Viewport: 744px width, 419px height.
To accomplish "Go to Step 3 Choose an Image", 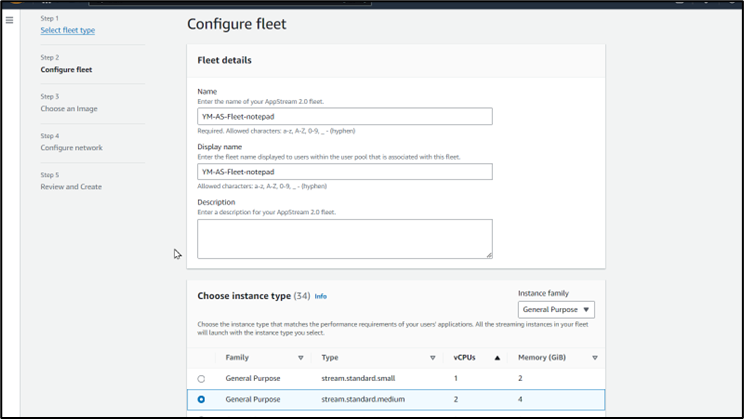I will pos(69,109).
